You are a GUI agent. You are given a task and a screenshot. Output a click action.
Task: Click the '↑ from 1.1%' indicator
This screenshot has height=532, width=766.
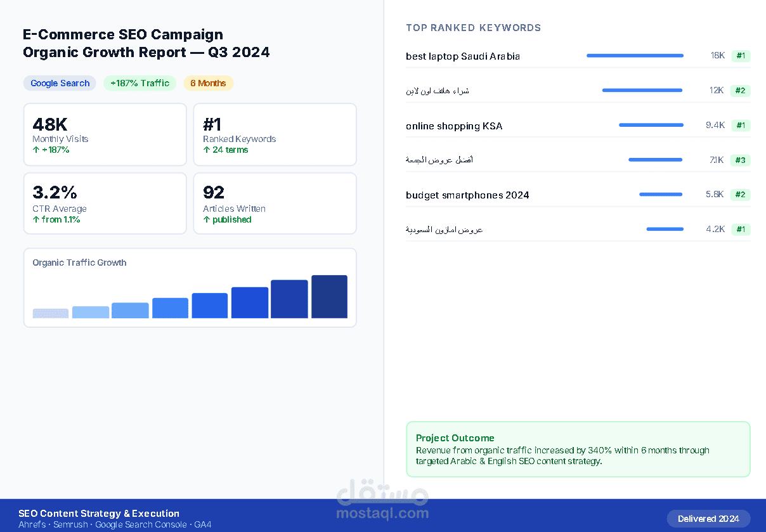(x=56, y=220)
